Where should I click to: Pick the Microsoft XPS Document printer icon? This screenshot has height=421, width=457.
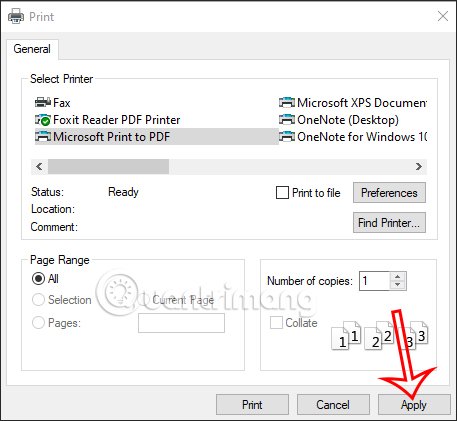tap(287, 102)
